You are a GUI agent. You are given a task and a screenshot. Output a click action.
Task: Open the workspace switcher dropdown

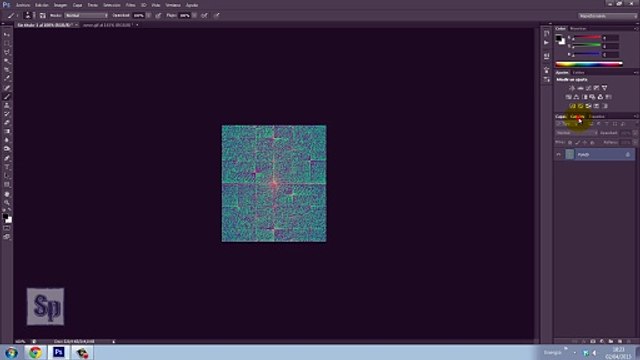[607, 16]
